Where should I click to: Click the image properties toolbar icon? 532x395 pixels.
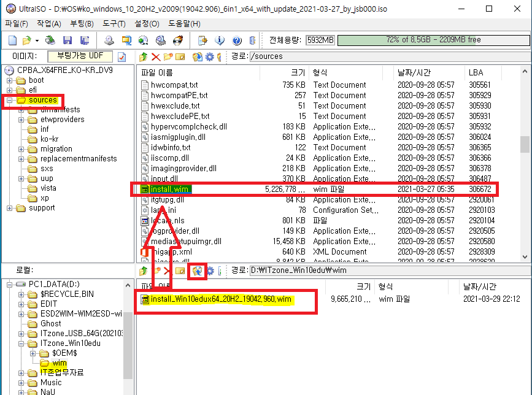click(x=202, y=40)
